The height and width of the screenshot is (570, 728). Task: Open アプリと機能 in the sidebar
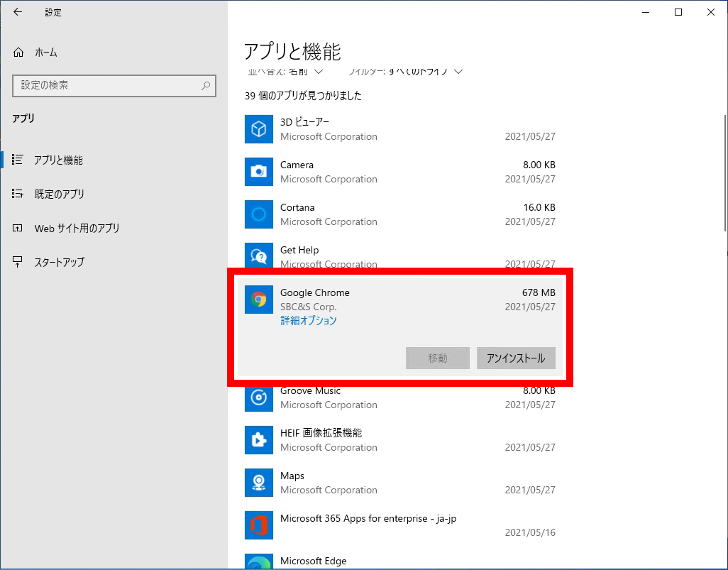(58, 160)
